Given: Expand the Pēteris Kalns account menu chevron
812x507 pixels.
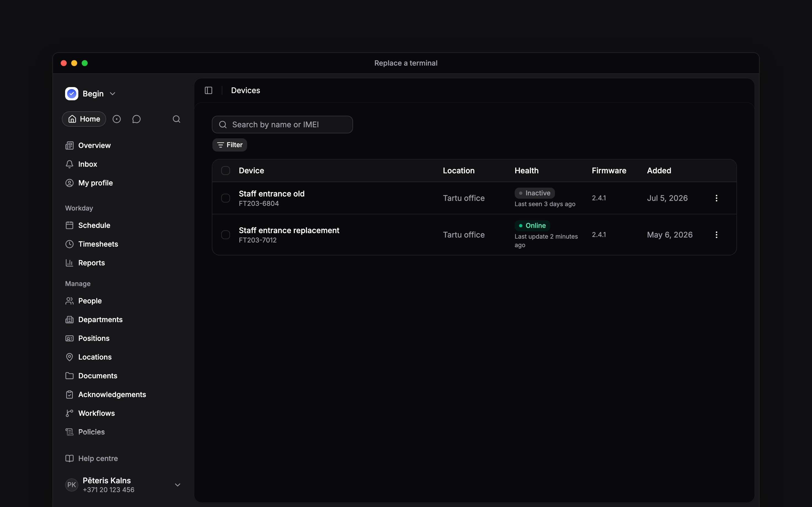Looking at the screenshot, I should pos(178,485).
